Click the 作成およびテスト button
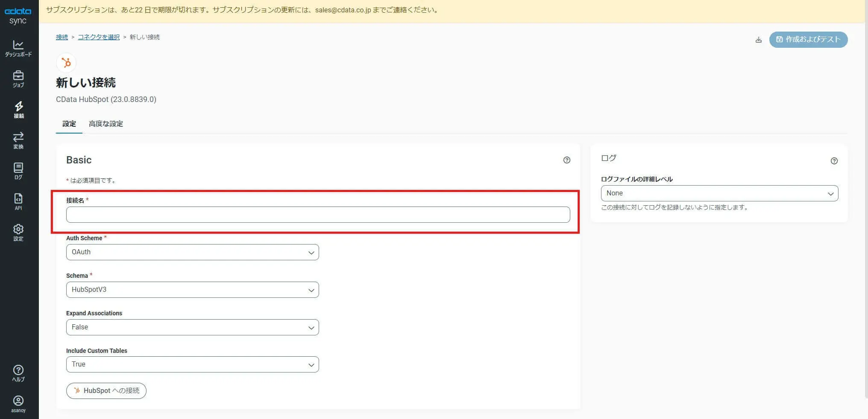Image resolution: width=868 pixels, height=419 pixels. point(808,40)
